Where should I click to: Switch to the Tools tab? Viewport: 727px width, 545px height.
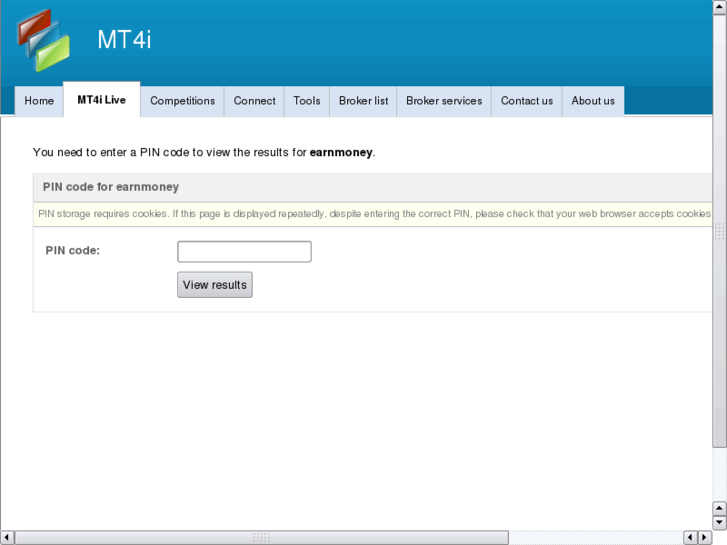tap(306, 101)
